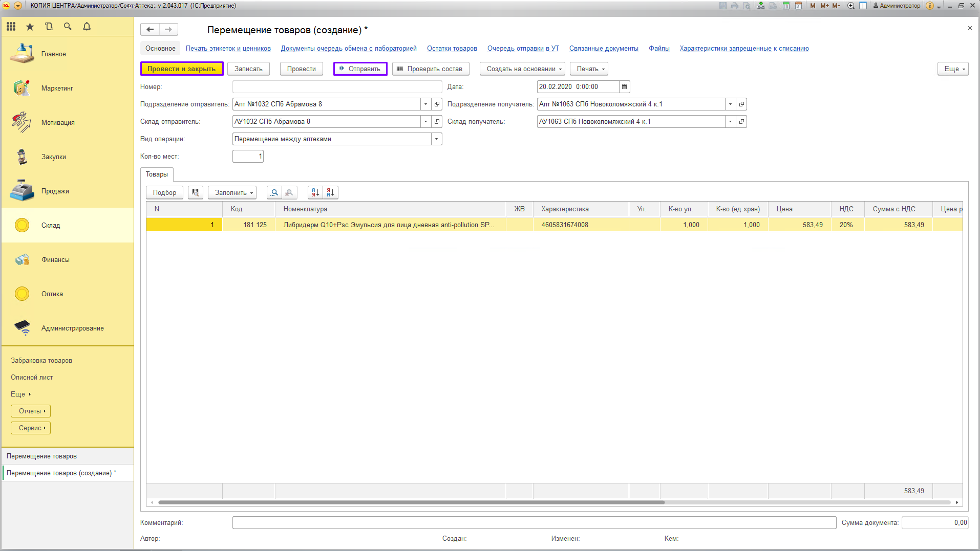
Task: Open the history icon in the top panel
Action: point(49,27)
